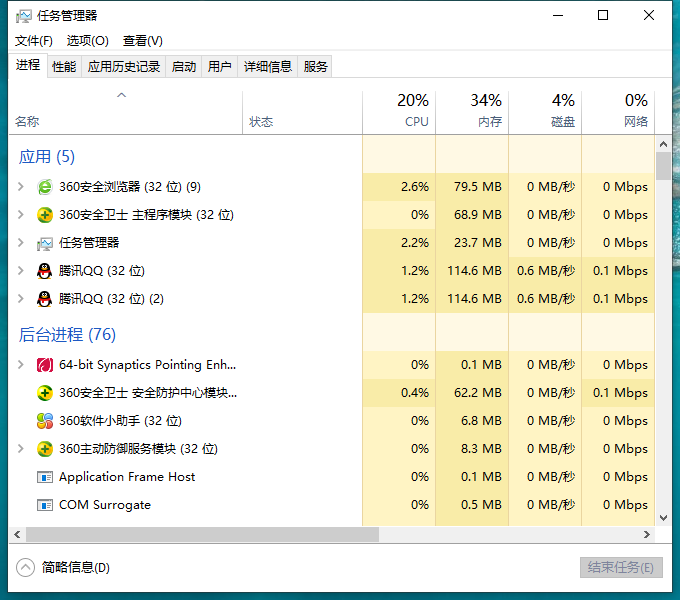Click the vertical scrollbar up arrow
680x600 pixels.
click(x=663, y=144)
